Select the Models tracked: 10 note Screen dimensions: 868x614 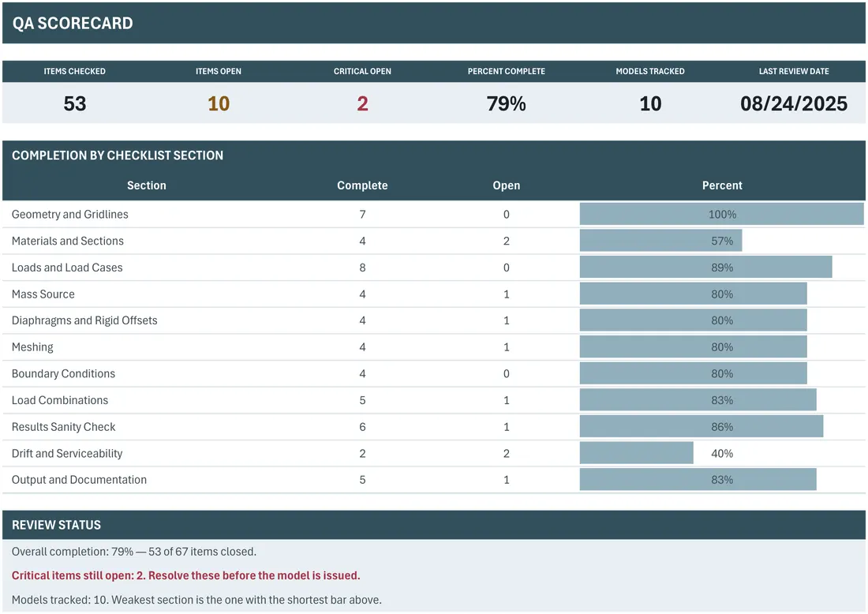pyautogui.click(x=196, y=600)
